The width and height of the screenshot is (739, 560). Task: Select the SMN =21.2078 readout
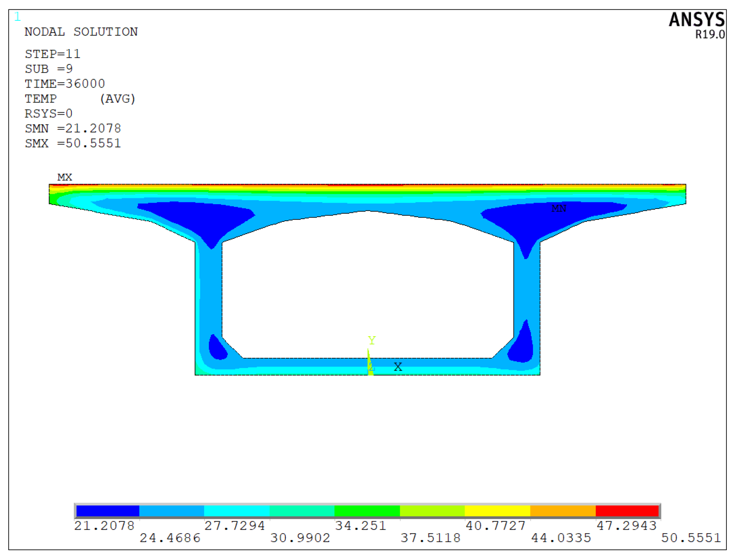tap(73, 128)
